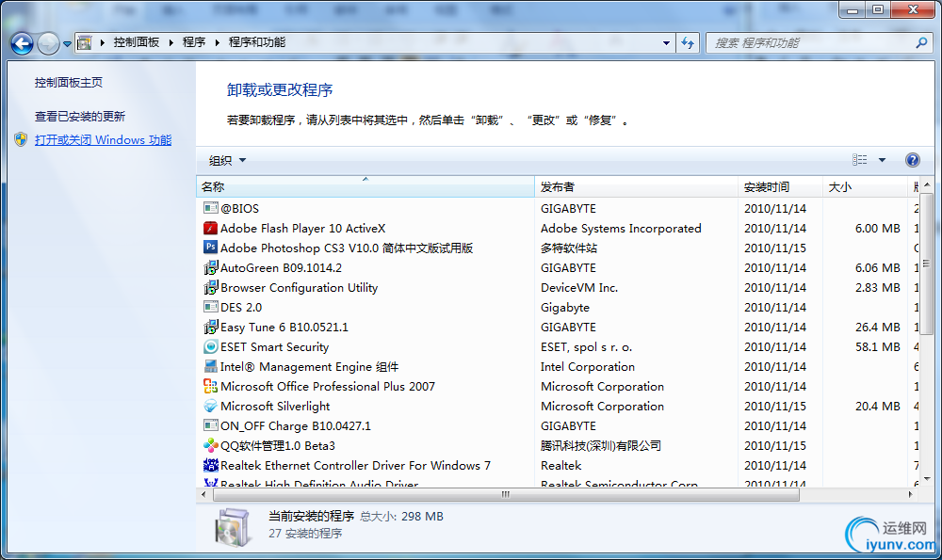The image size is (942, 560).
Task: Click the 26.4 MB size cell
Action: [x=878, y=328]
